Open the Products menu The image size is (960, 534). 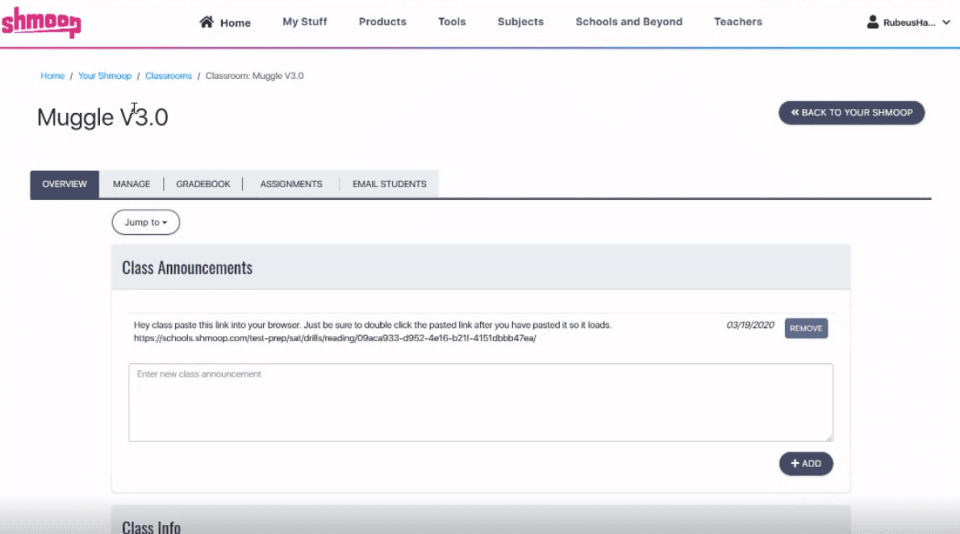point(382,21)
